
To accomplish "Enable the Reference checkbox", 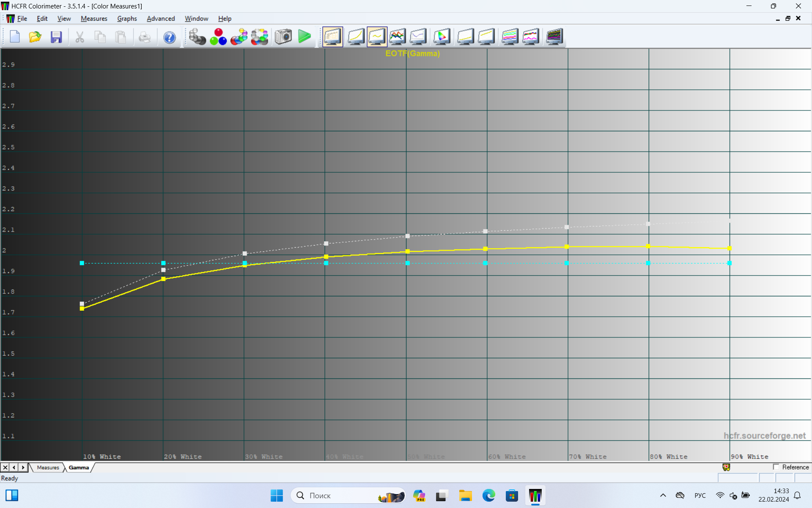I will [x=776, y=467].
